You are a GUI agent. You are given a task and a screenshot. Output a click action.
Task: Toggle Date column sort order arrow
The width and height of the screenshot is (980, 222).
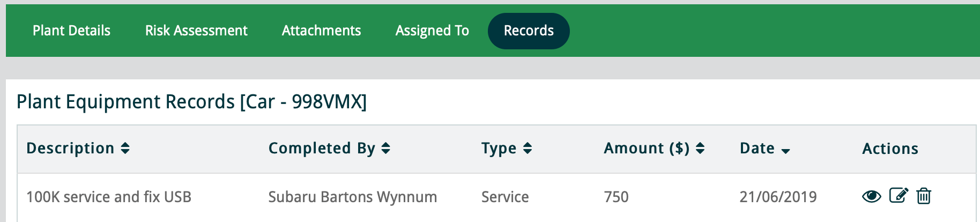pyautogui.click(x=785, y=151)
